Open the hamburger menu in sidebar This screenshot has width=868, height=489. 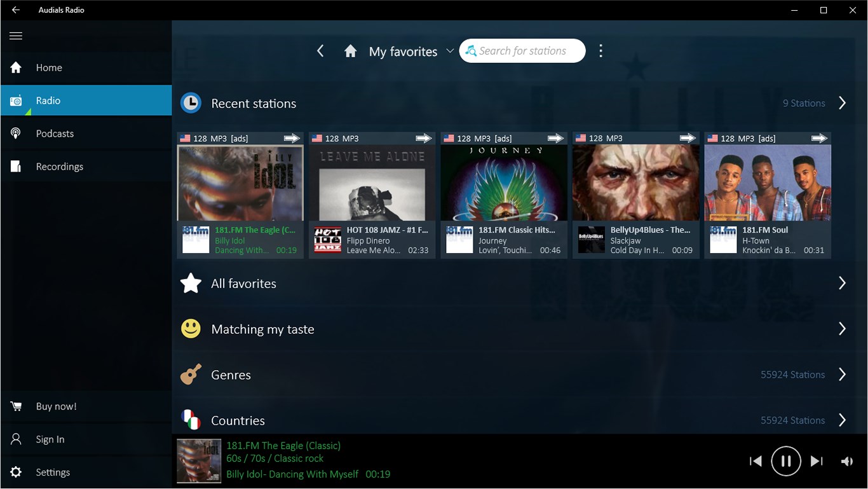coord(16,36)
